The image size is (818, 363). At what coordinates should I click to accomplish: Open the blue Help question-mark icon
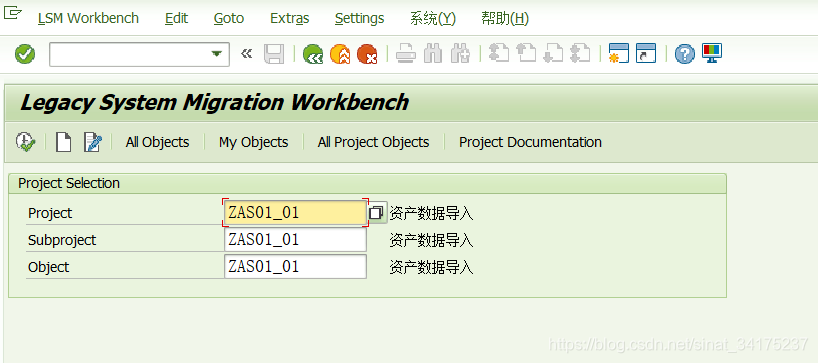pyautogui.click(x=684, y=54)
